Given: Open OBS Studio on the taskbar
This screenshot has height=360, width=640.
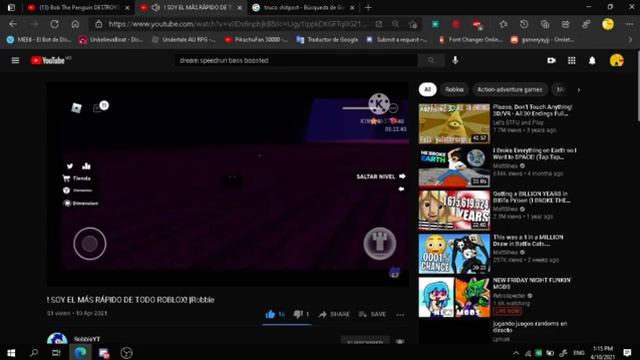Looking at the screenshot, I should coord(127,353).
